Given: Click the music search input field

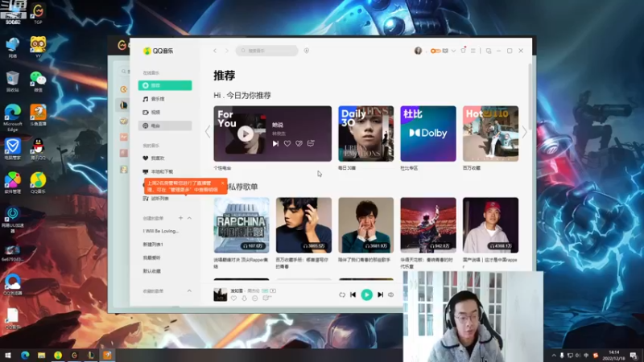Looking at the screenshot, I should click(266, 51).
